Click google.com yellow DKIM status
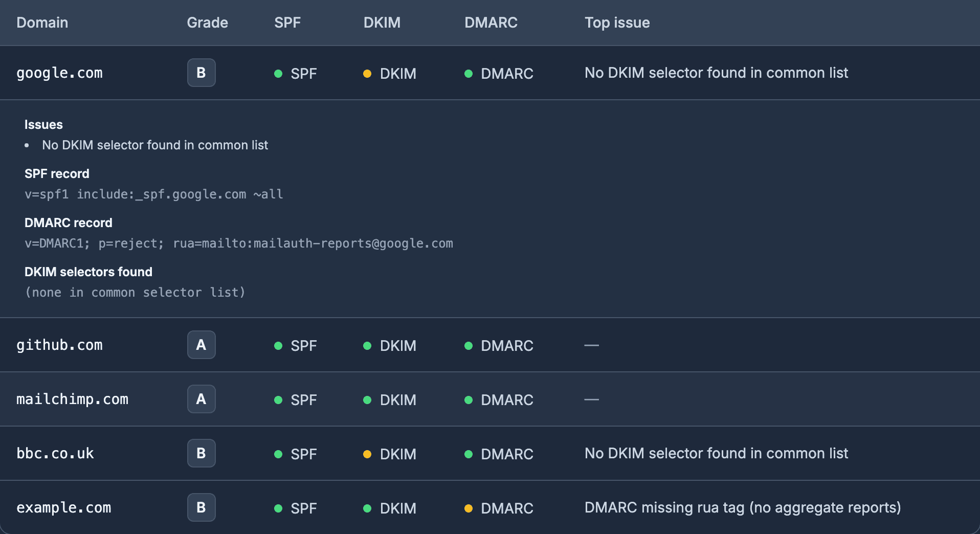This screenshot has height=534, width=980. [390, 74]
